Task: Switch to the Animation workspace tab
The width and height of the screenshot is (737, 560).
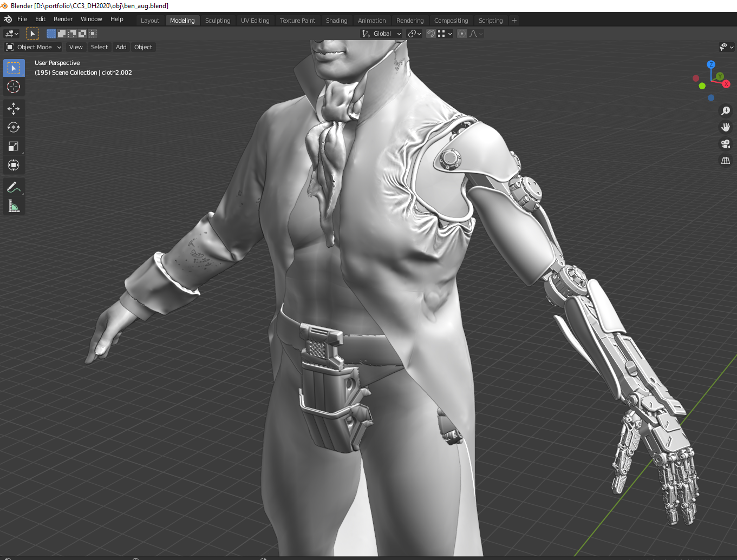Action: pos(372,21)
